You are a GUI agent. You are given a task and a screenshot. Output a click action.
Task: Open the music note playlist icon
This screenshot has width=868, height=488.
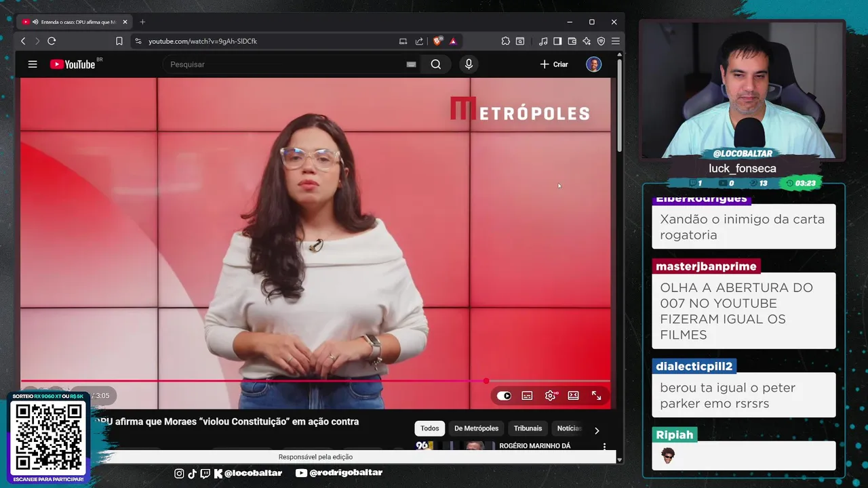click(543, 41)
